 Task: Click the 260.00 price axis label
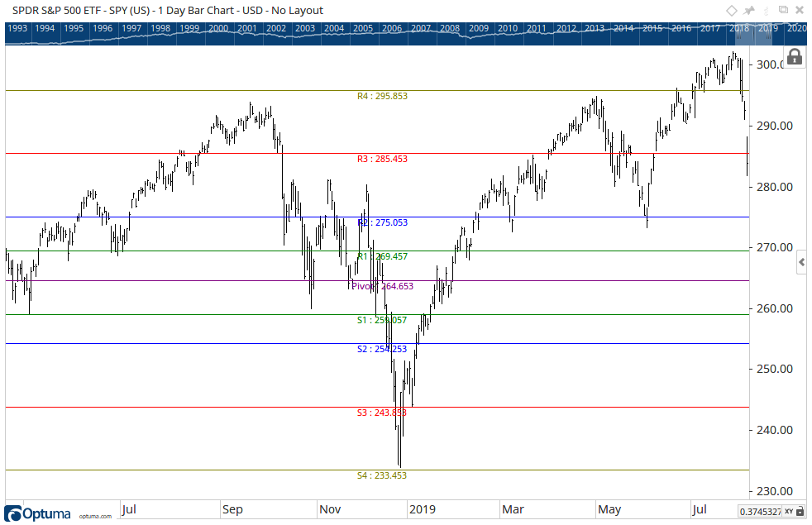(775, 308)
